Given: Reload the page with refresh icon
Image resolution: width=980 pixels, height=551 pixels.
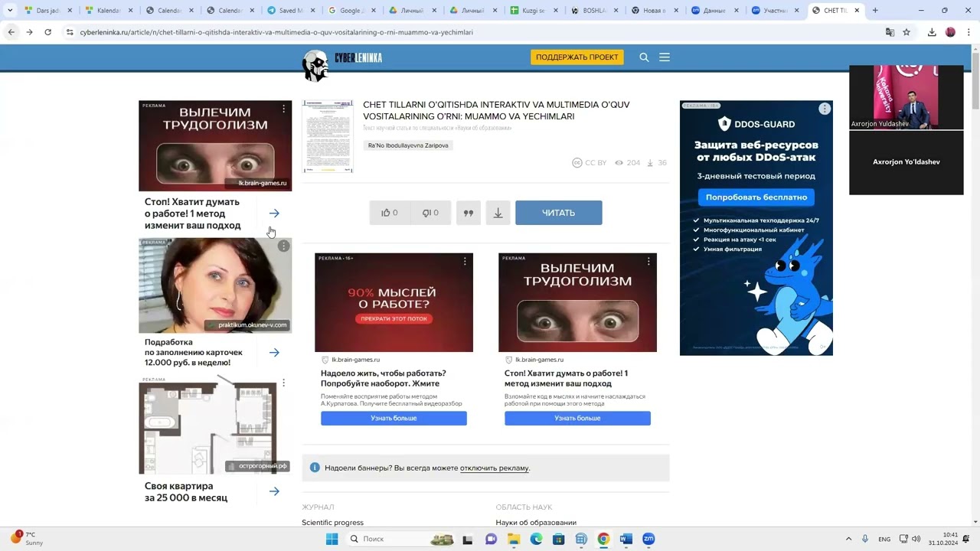Looking at the screenshot, I should click(47, 32).
